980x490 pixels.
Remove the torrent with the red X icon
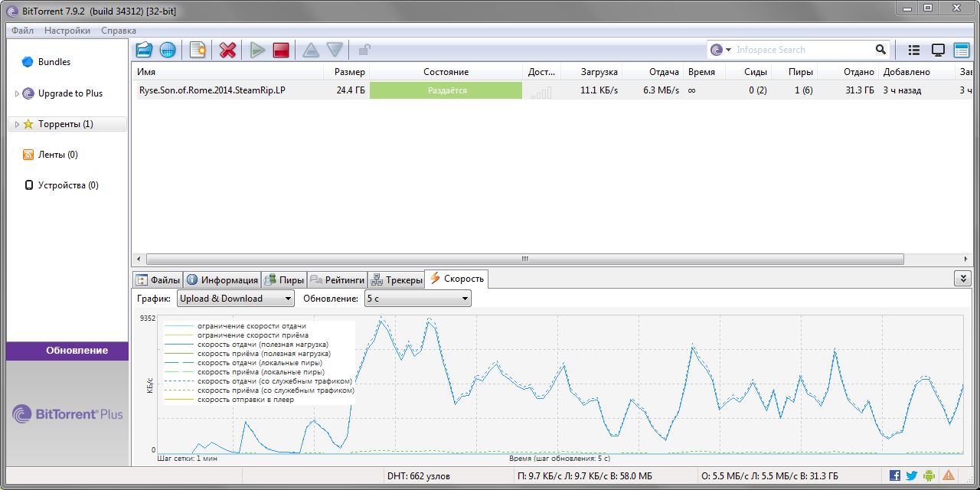click(x=227, y=50)
